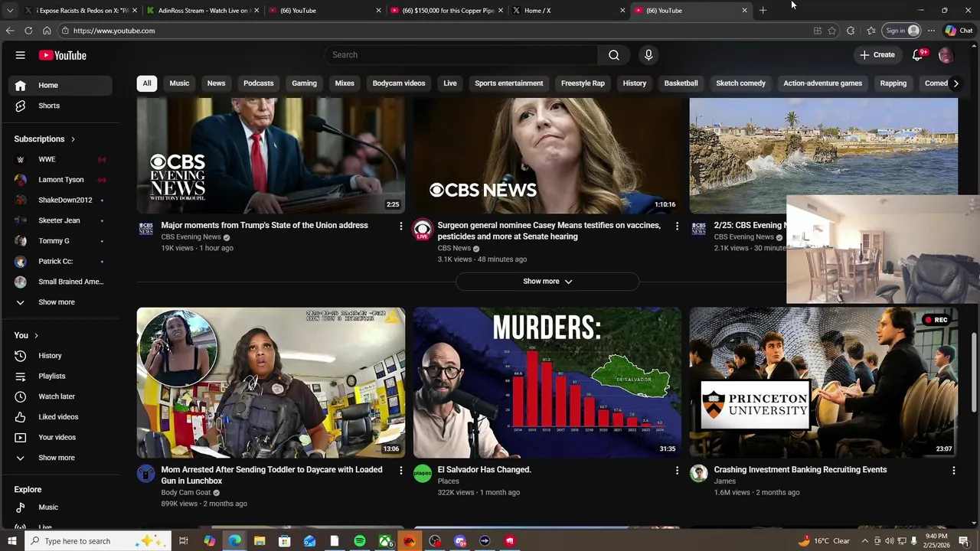Click the browser address bar

(436, 31)
